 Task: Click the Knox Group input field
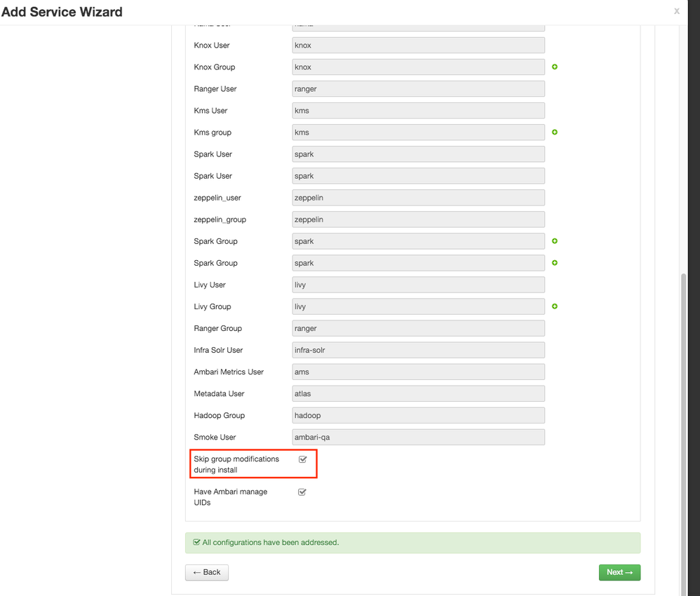tap(418, 67)
